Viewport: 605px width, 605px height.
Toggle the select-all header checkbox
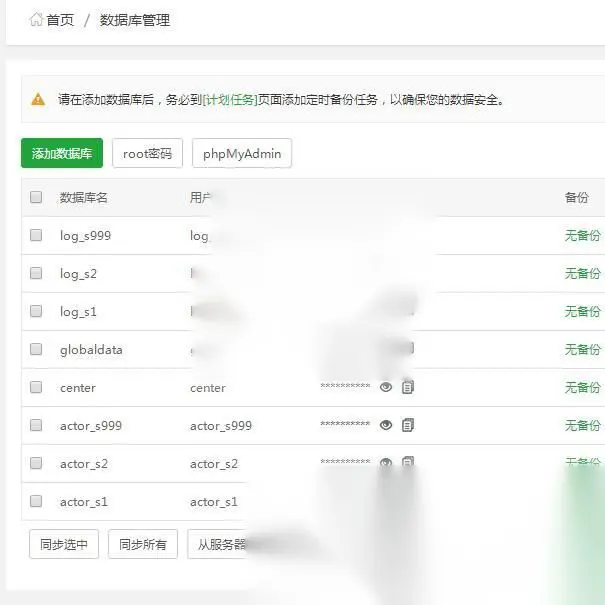(36, 197)
